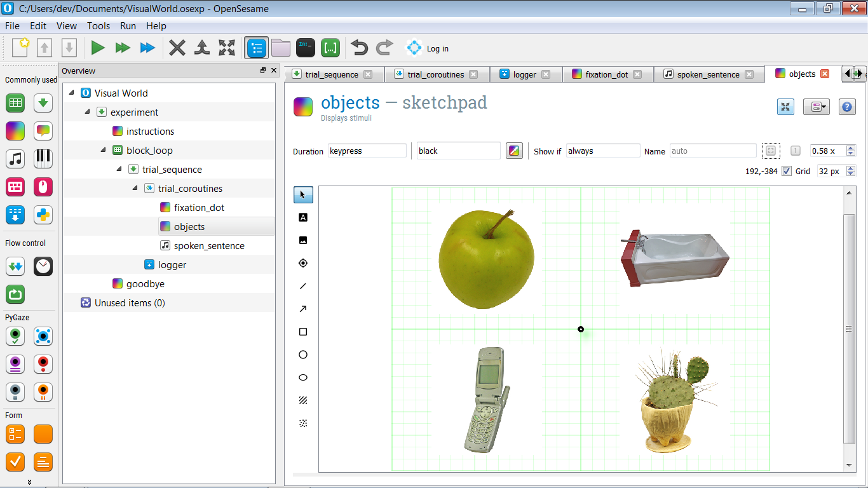Select the rectangle drawing tool
Viewport: 868px width, 488px height.
click(x=303, y=332)
